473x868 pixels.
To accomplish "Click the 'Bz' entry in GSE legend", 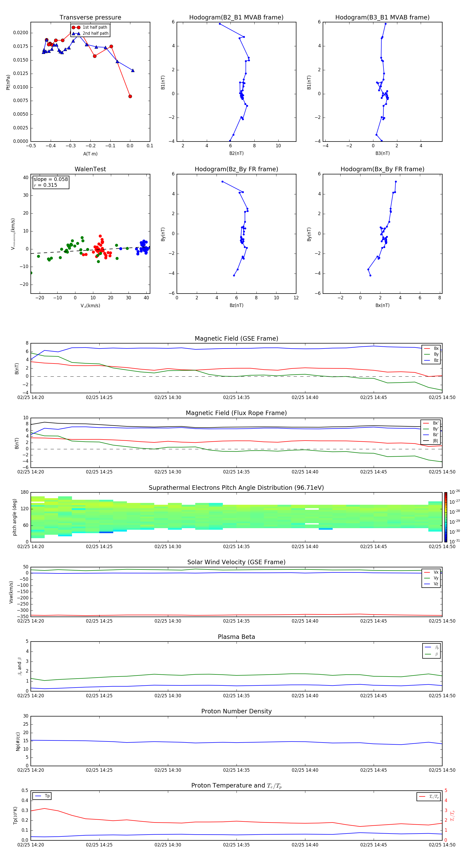I will click(431, 360).
